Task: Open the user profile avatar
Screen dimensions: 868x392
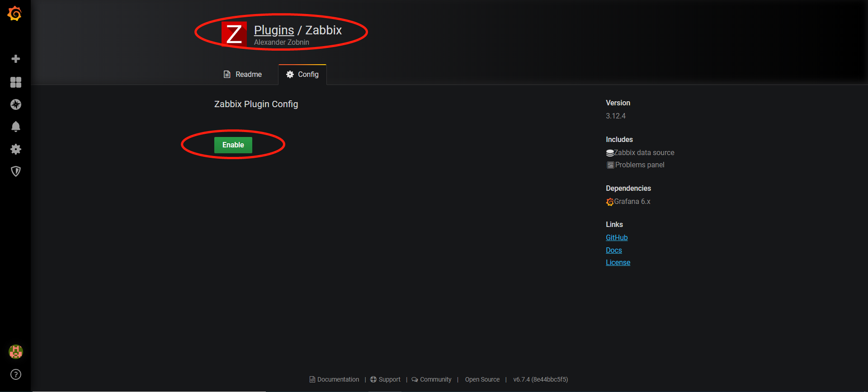Action: (16, 352)
